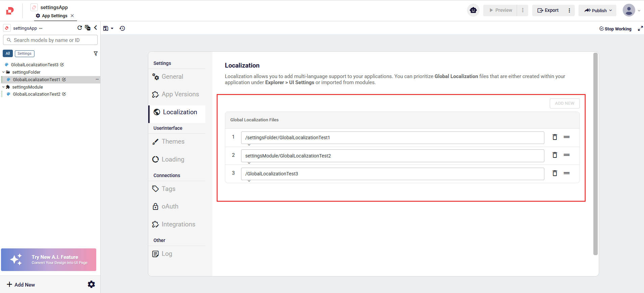Open the filter icon in model explorer
This screenshot has height=293, width=644.
point(96,54)
